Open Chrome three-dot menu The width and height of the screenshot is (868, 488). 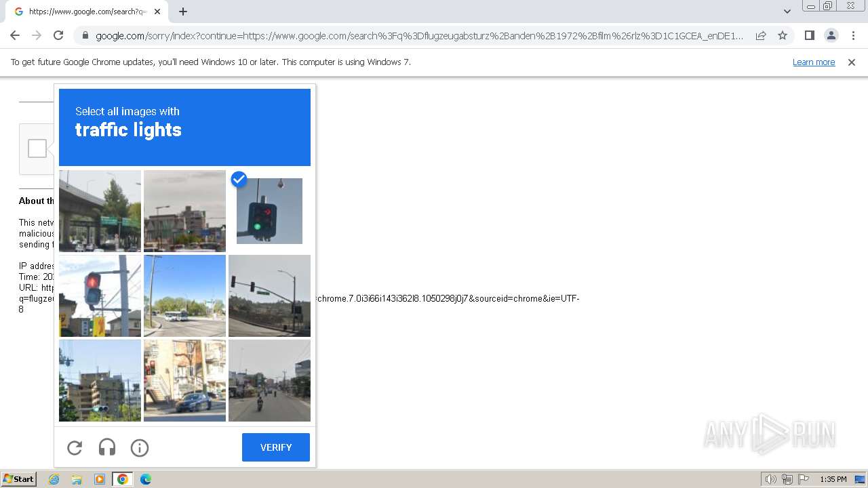(x=853, y=35)
